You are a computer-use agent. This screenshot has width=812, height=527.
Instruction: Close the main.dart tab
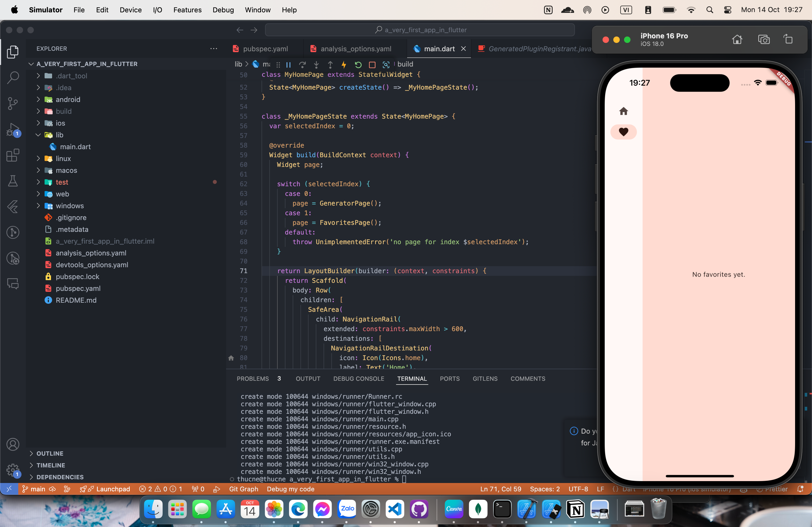point(463,49)
